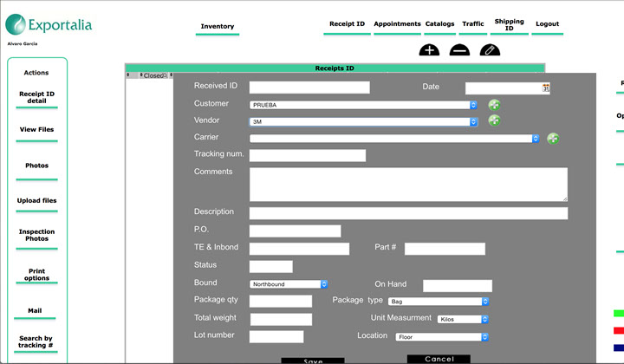Click add icon next to Vendor
Screen dimensions: 624x364
click(x=494, y=121)
